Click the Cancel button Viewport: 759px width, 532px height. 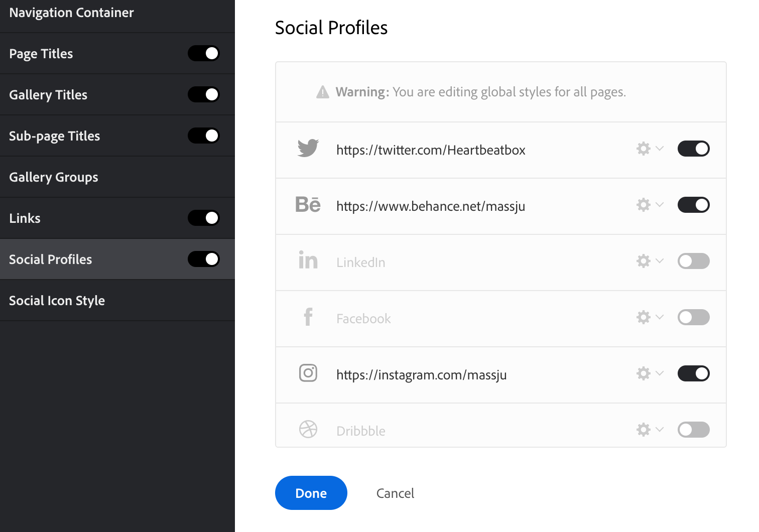click(395, 493)
